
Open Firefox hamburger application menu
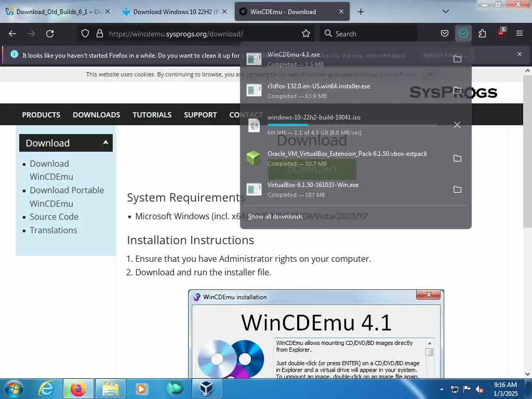(520, 34)
